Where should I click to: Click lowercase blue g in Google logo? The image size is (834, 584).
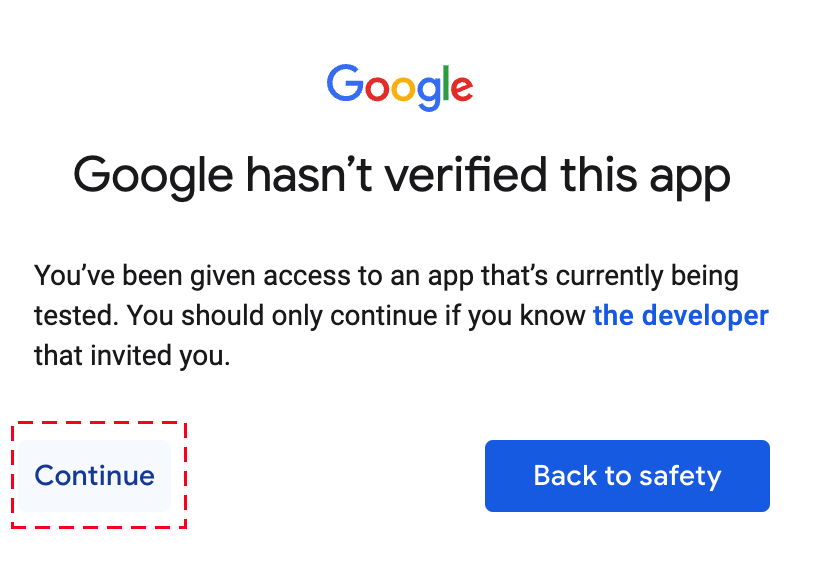429,93
